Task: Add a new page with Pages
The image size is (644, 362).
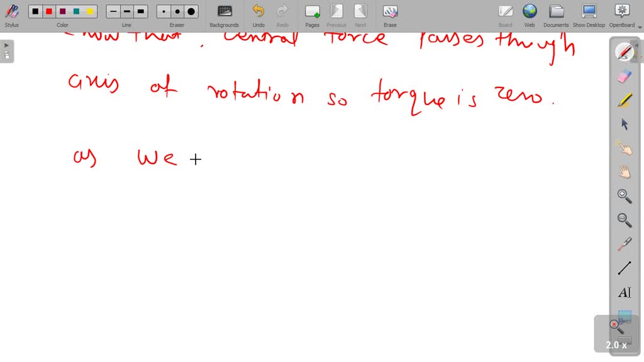Action: [312, 16]
